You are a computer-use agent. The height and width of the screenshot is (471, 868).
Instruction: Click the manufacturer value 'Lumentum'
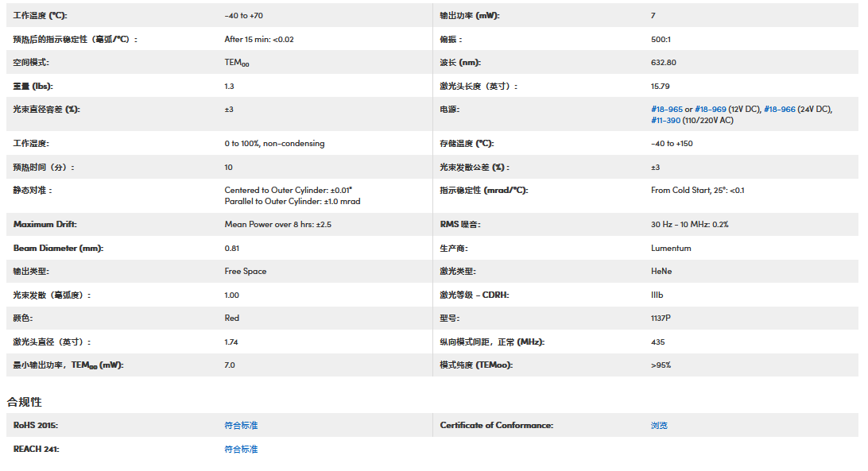coord(671,249)
